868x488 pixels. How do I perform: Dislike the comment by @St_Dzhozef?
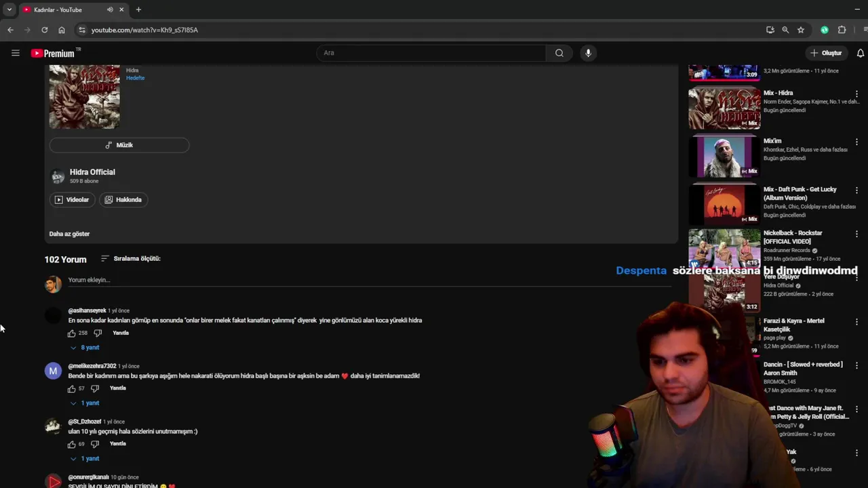pos(95,445)
